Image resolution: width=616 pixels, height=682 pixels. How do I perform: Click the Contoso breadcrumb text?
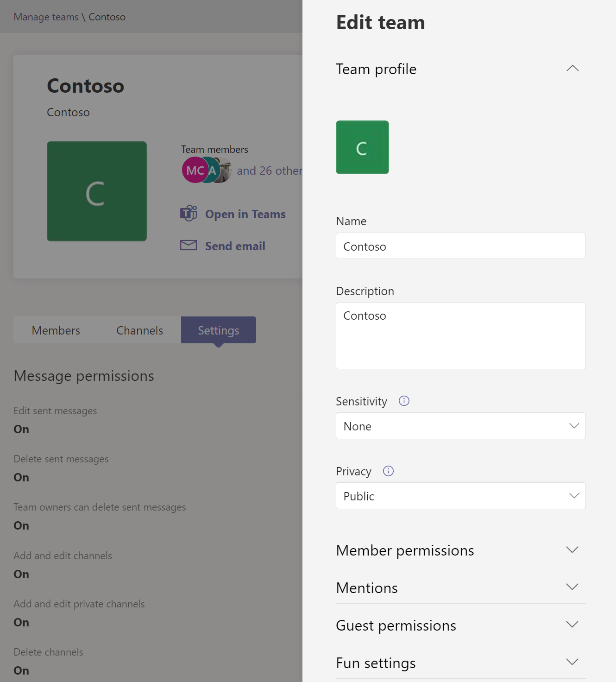[107, 17]
